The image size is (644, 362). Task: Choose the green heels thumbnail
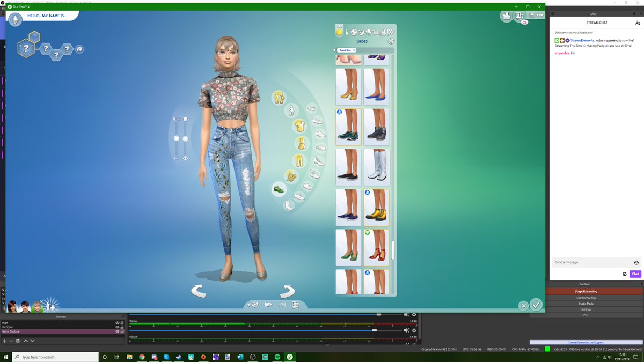(x=348, y=248)
